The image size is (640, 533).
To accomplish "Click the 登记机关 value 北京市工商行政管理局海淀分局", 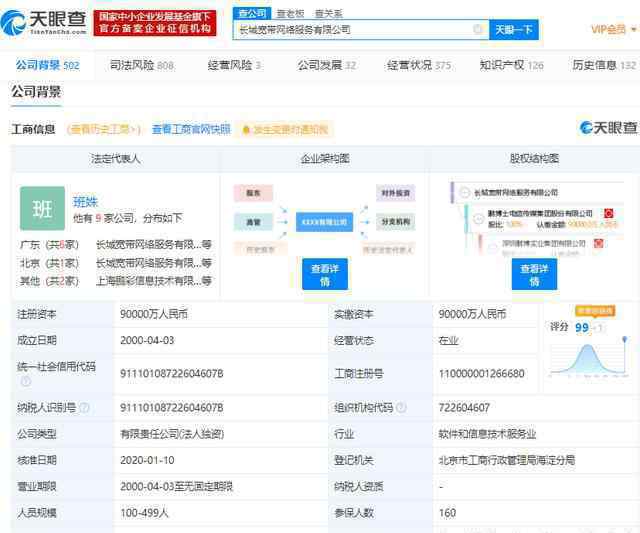I will 507,460.
